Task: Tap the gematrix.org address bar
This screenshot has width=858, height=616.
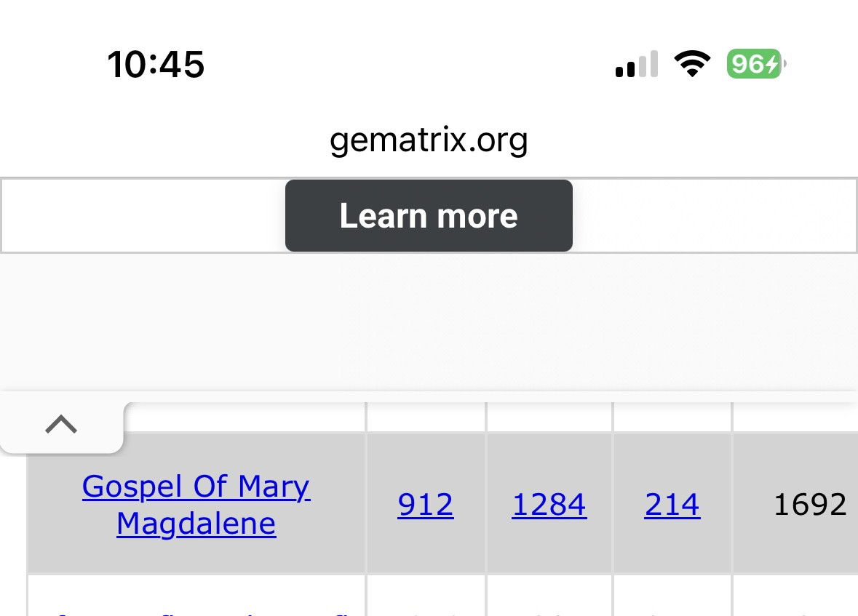Action: click(429, 140)
